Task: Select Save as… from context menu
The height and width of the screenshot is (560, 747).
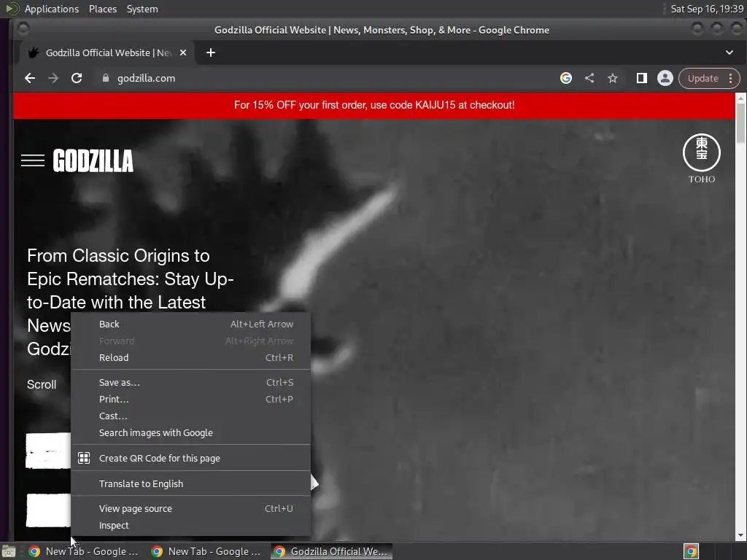Action: point(190,382)
